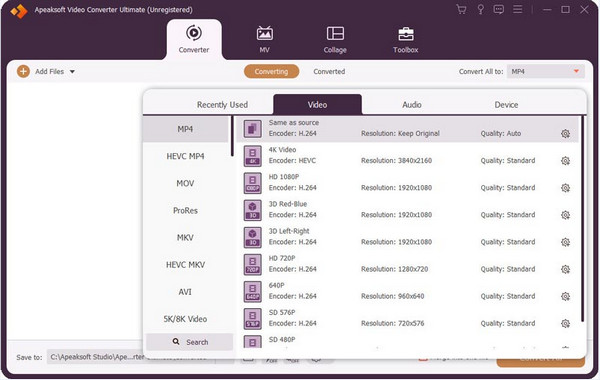Open settings gear for 4K Video

(x=565, y=161)
